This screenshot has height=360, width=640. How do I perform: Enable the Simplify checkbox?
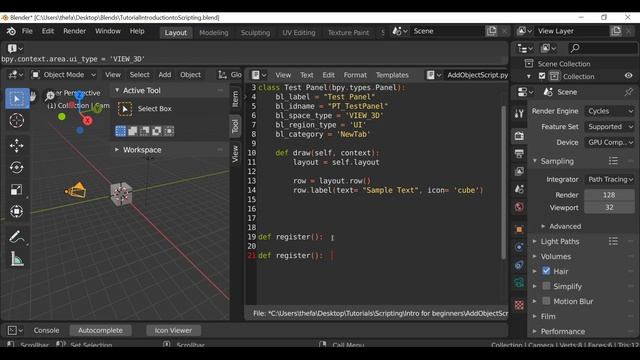[546, 286]
